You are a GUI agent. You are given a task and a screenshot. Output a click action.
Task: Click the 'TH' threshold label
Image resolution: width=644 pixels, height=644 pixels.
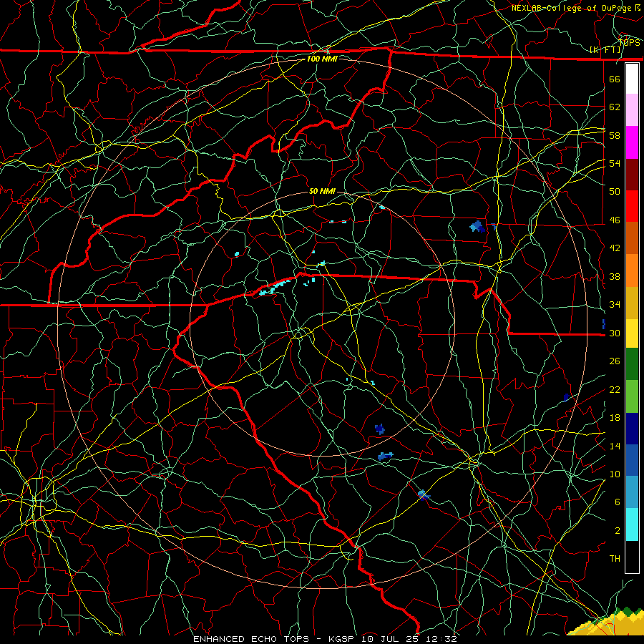click(x=615, y=559)
